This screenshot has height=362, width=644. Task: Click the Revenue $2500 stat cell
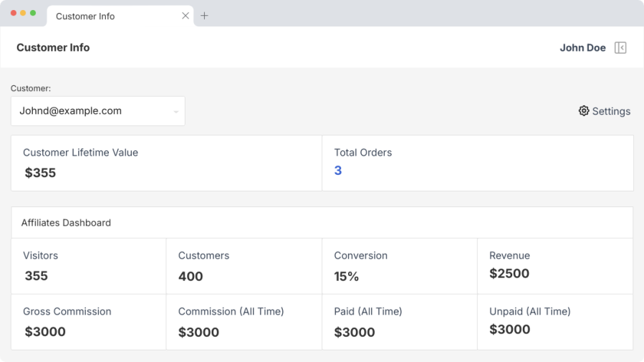coord(554,266)
